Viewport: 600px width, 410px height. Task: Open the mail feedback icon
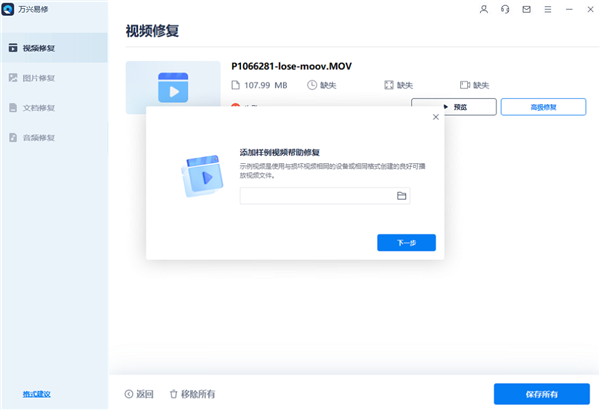(525, 9)
